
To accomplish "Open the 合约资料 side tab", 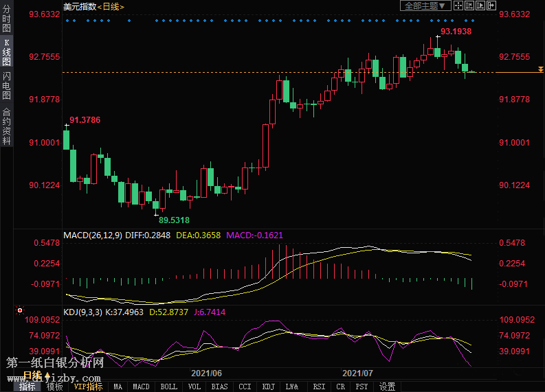I will pos(6,126).
